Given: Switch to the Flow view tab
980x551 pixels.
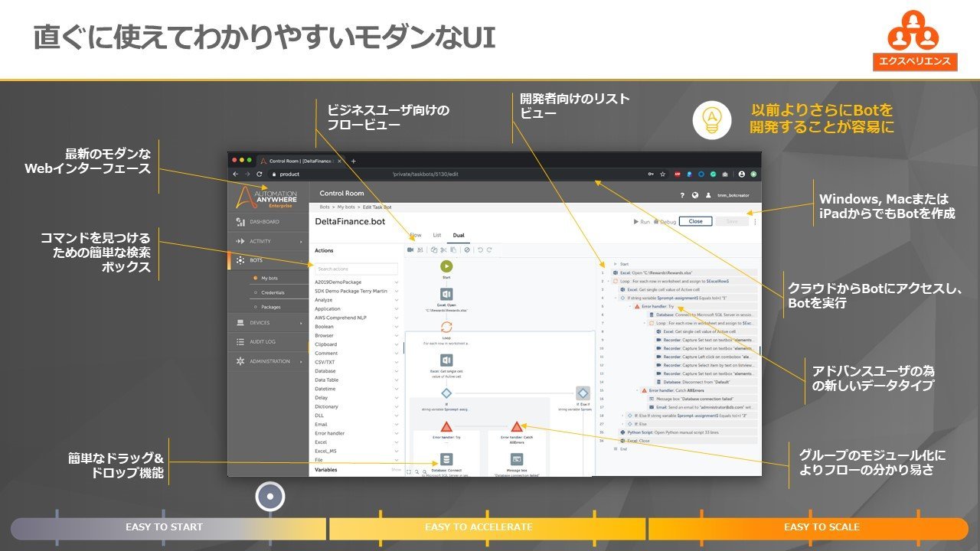Looking at the screenshot, I should click(x=415, y=235).
